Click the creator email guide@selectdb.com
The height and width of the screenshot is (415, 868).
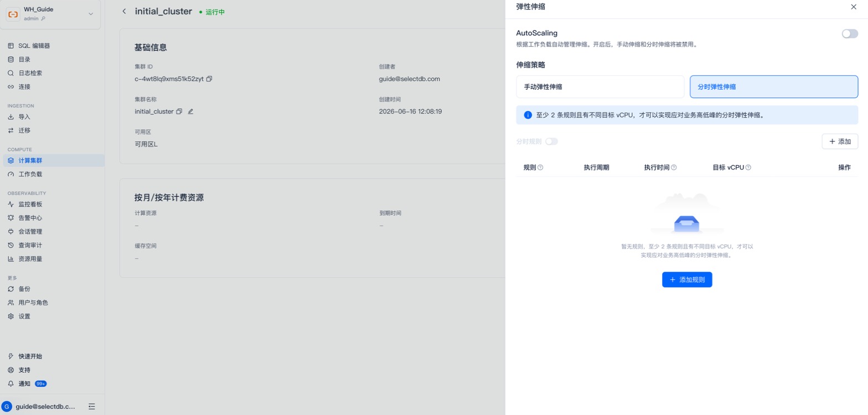click(x=409, y=79)
